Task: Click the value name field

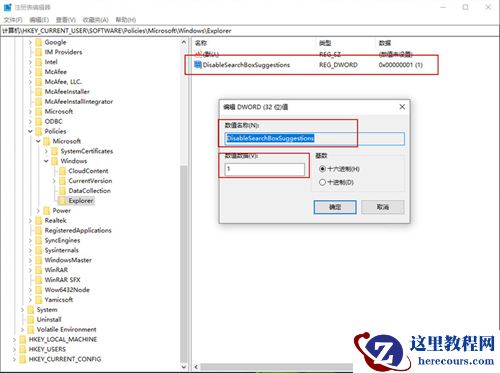Action: tap(315, 138)
